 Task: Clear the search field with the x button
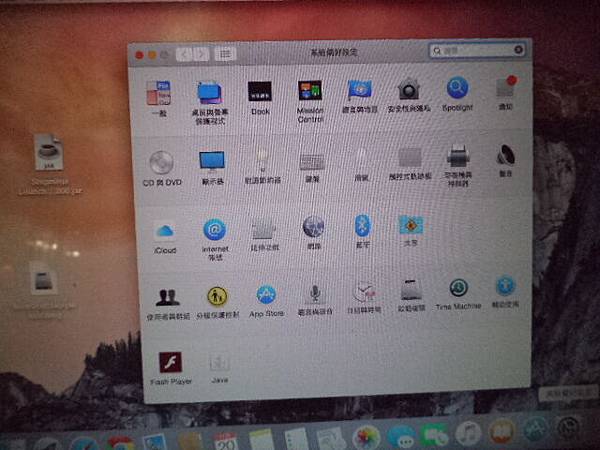pyautogui.click(x=518, y=49)
